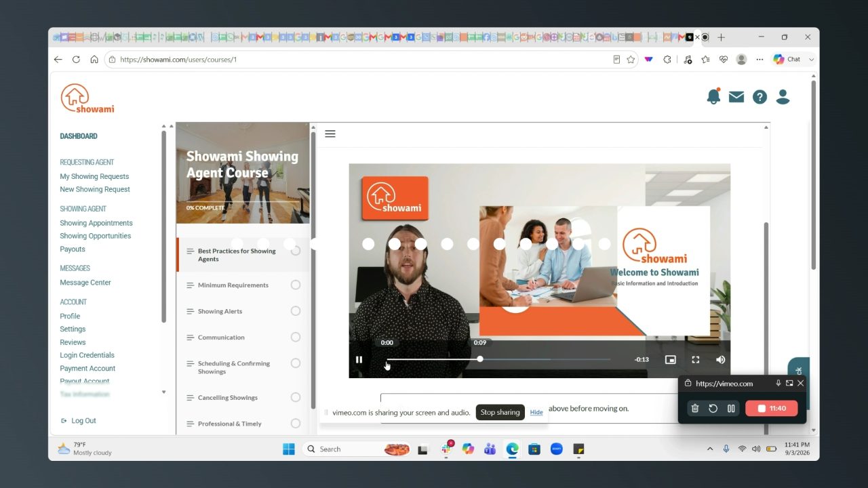The height and width of the screenshot is (488, 868).
Task: Open Showing Appointments
Action: click(x=96, y=223)
